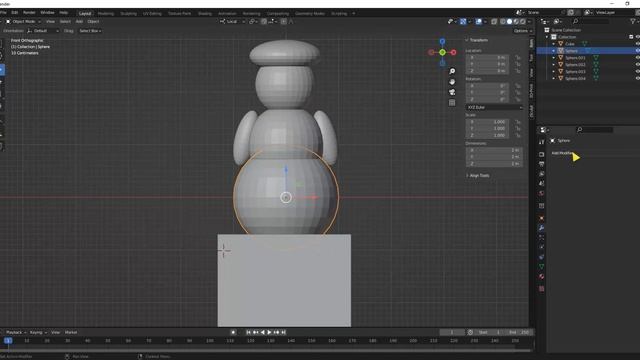The image size is (640, 360).
Task: Open the Object properties tab (orange square)
Action: point(542,218)
